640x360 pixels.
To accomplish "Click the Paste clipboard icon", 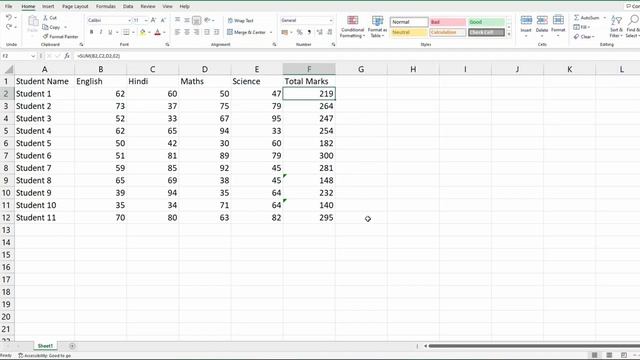I will coord(33,21).
